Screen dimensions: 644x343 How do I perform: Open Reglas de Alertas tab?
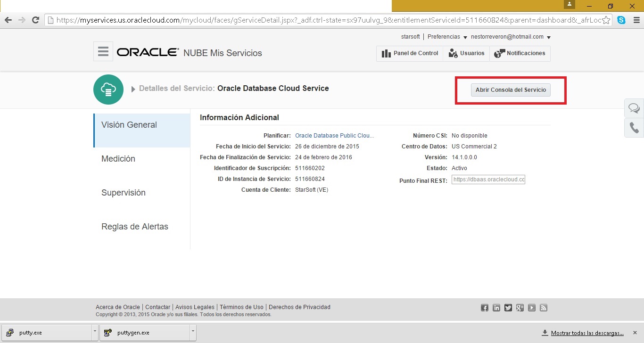click(135, 227)
